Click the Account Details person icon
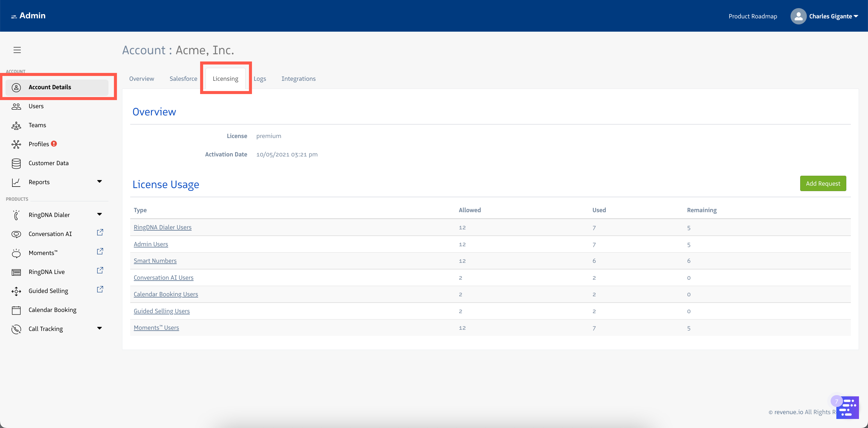This screenshot has width=868, height=428. tap(16, 87)
